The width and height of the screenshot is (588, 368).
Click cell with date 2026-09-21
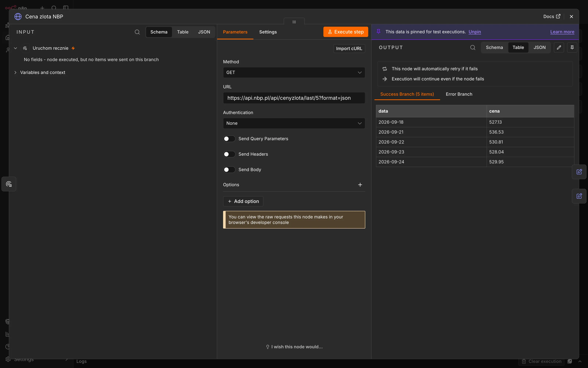[431, 132]
